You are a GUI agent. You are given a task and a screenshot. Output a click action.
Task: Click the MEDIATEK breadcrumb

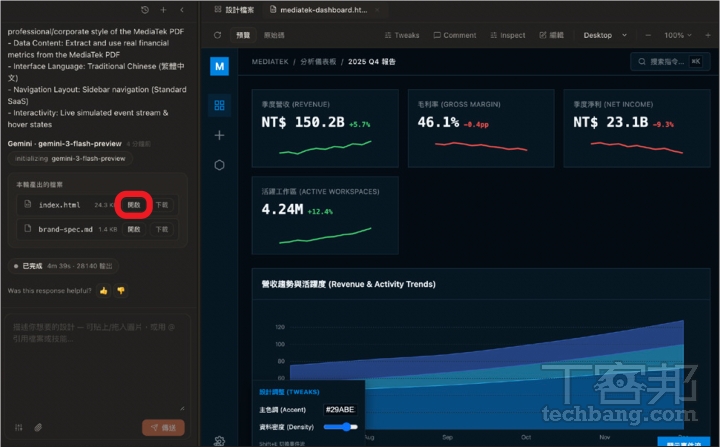click(x=270, y=62)
